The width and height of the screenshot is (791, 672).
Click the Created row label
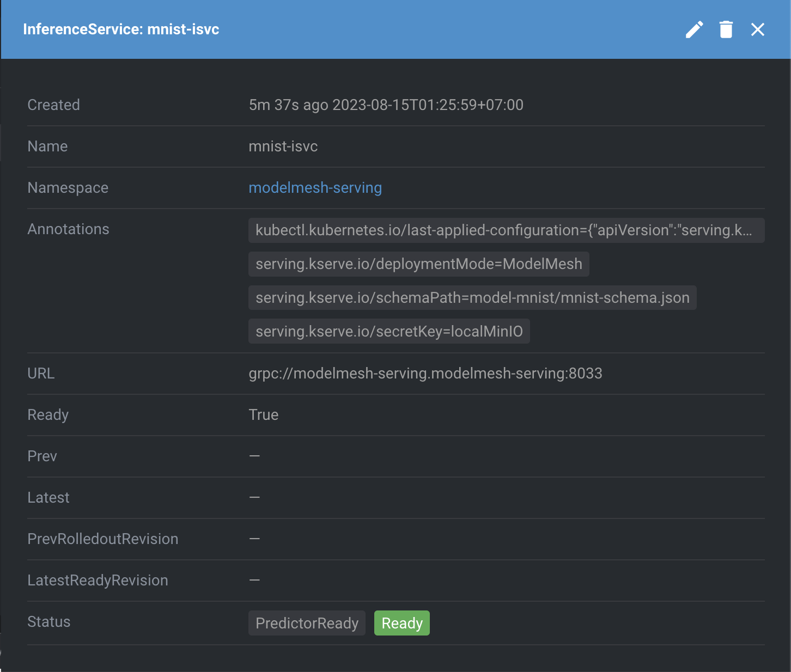53,105
